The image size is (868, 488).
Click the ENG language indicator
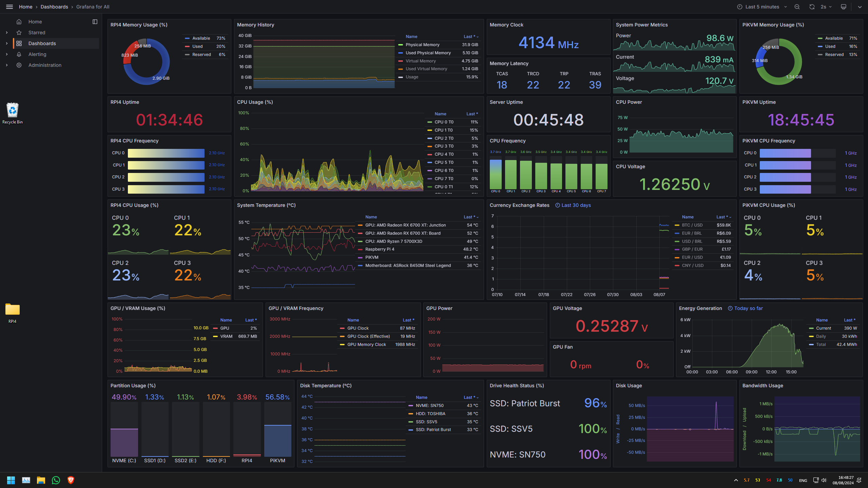pos(803,480)
